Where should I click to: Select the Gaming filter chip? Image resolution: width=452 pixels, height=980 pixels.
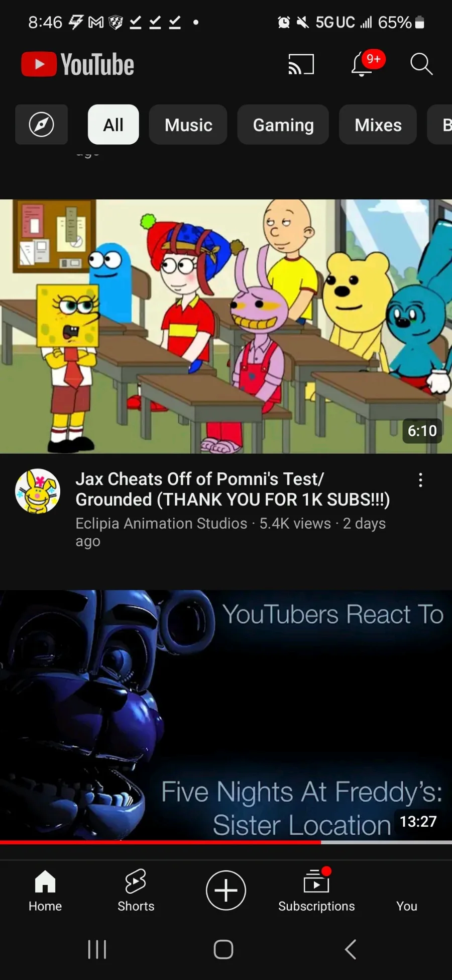click(x=283, y=125)
